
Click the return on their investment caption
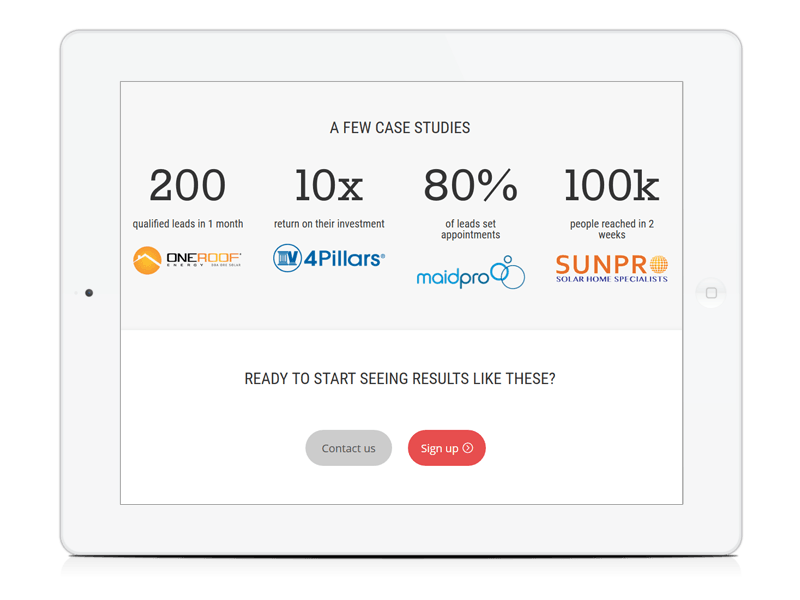329,223
